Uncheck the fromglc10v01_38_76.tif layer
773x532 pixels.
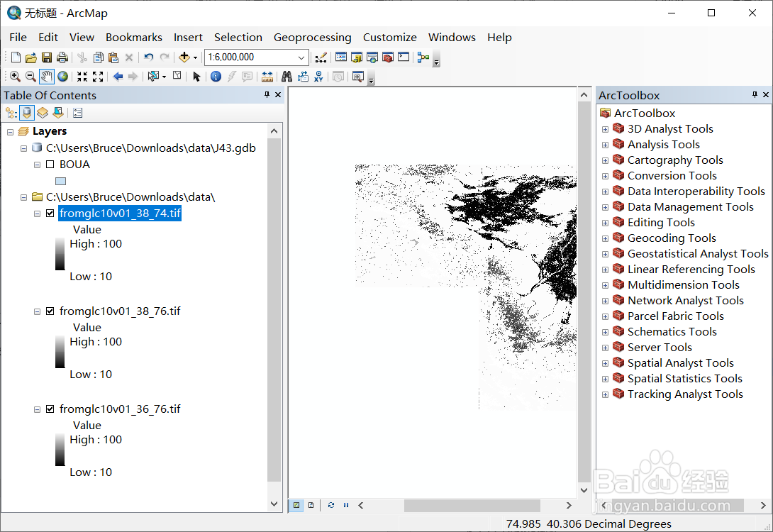50,311
